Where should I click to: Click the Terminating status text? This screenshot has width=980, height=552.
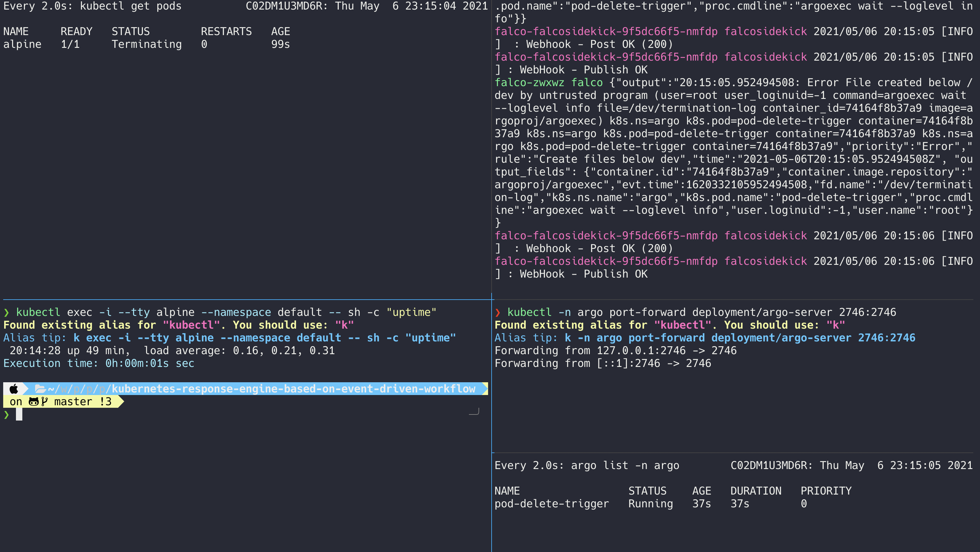pyautogui.click(x=146, y=44)
